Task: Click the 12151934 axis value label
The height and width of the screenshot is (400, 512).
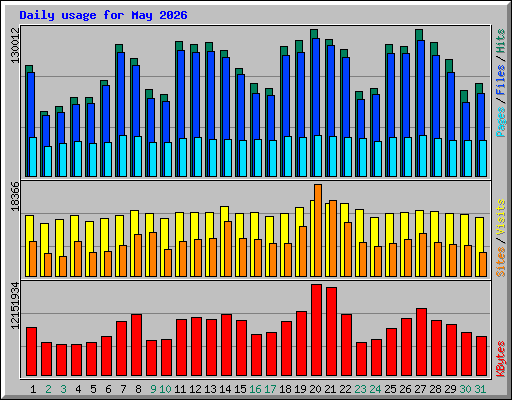Action: [x=15, y=306]
